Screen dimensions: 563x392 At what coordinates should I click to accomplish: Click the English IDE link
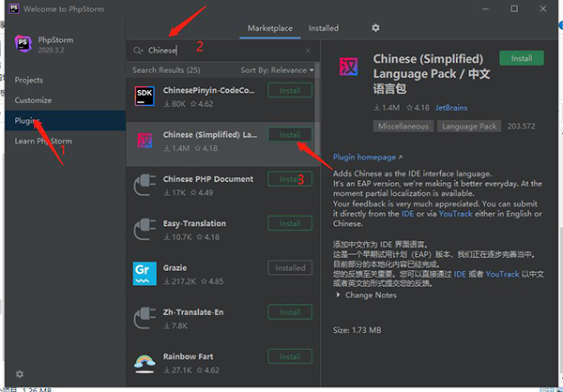pyautogui.click(x=407, y=214)
